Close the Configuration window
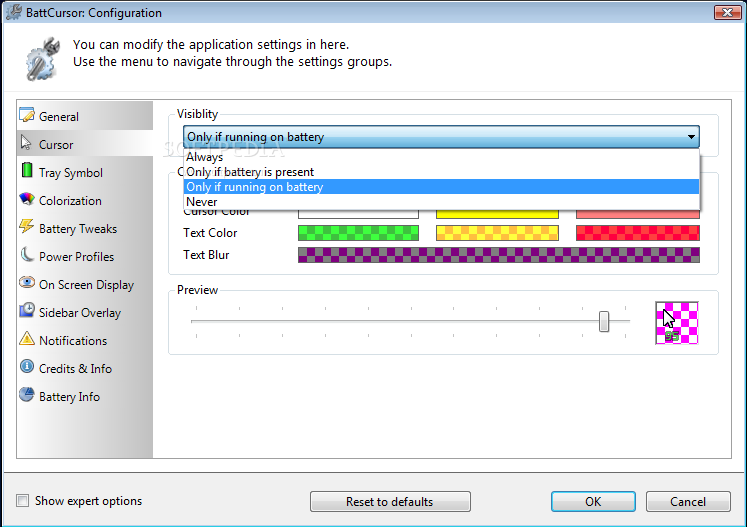The width and height of the screenshot is (747, 527). 727,12
